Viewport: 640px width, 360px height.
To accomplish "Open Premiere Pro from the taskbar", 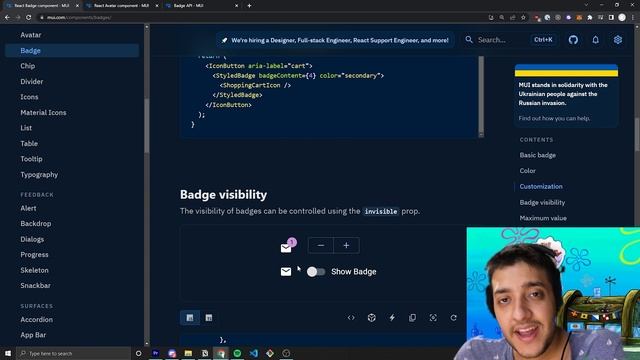I will point(156,353).
